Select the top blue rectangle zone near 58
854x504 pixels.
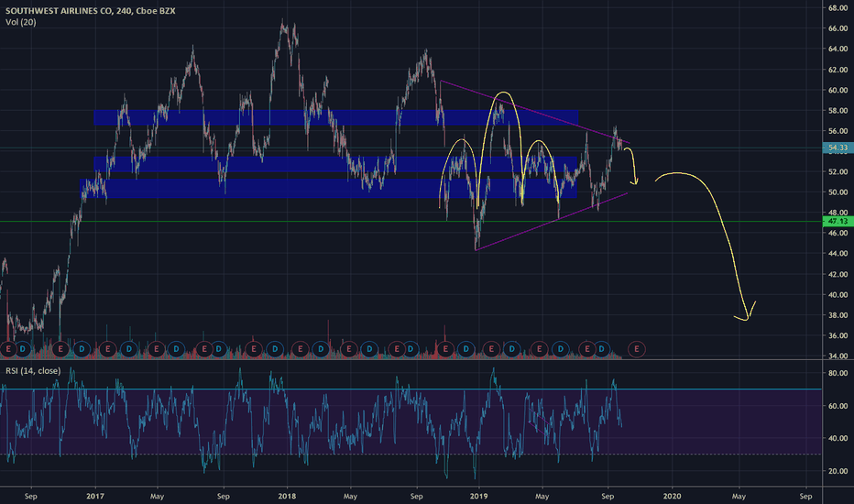click(x=335, y=117)
